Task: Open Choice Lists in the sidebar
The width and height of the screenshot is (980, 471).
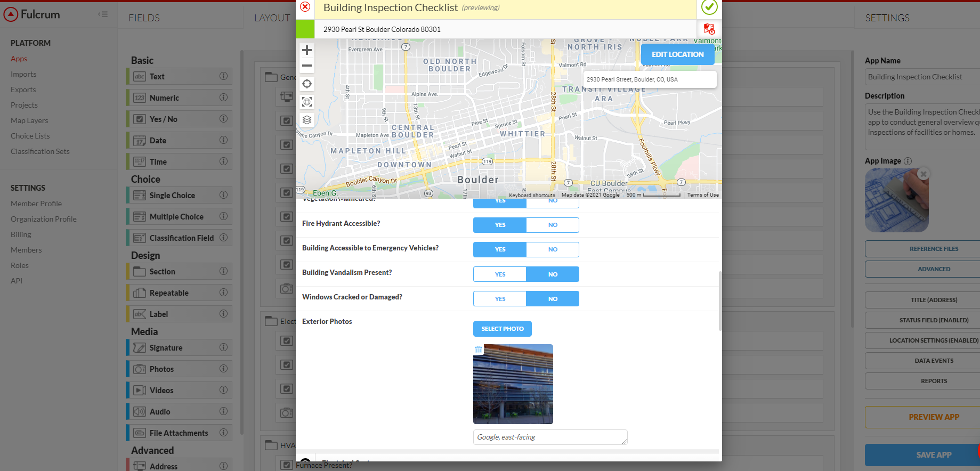Action: point(30,136)
